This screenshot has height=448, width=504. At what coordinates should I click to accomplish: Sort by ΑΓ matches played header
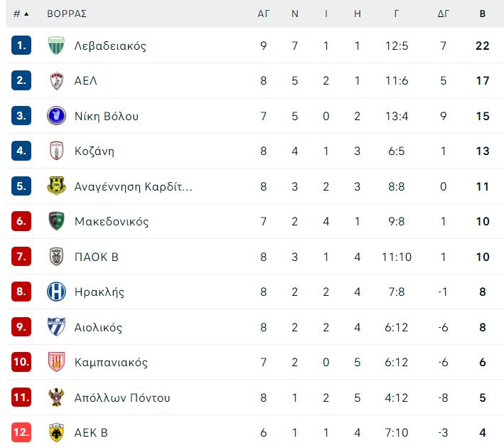263,14
